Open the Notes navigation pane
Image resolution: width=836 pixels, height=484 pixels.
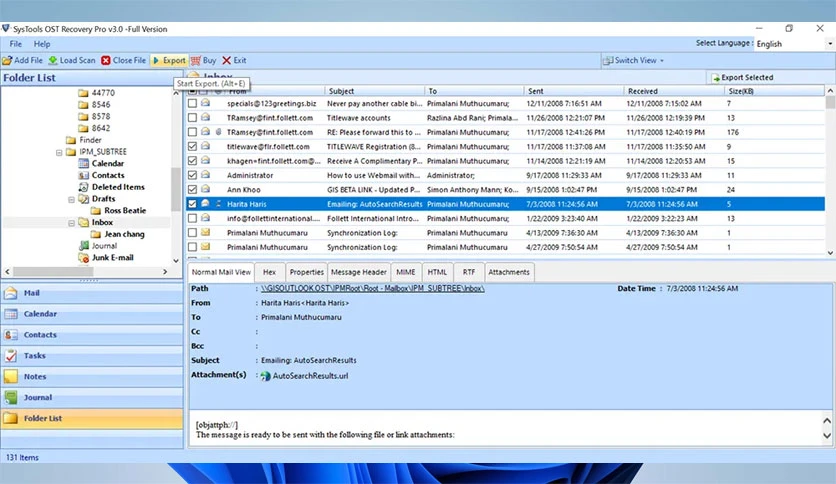(92, 376)
